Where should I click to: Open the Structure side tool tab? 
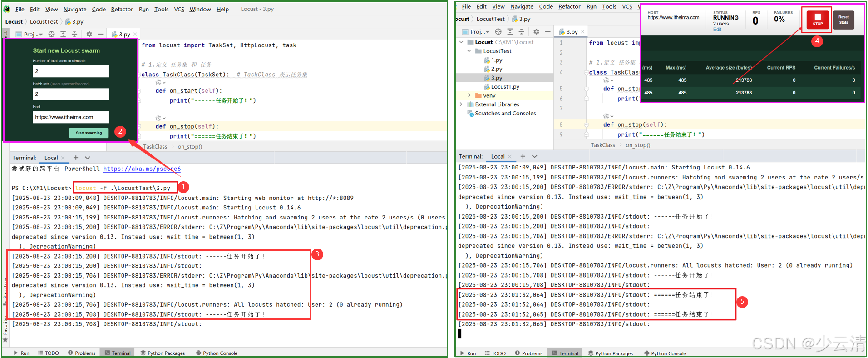(x=5, y=288)
